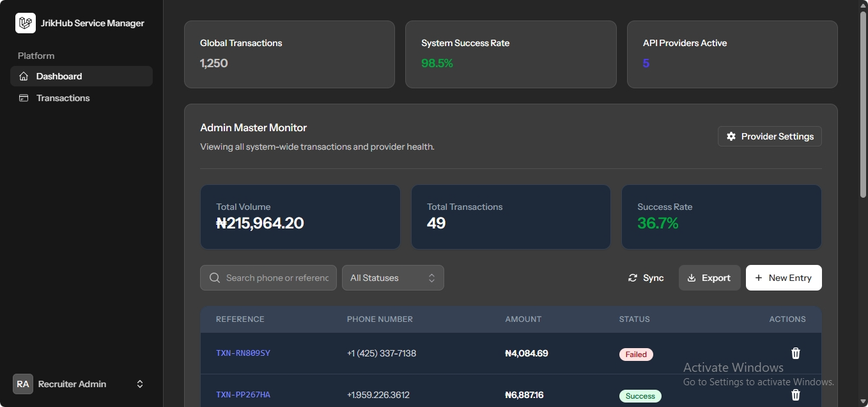Click the RA user avatar

coord(23,384)
